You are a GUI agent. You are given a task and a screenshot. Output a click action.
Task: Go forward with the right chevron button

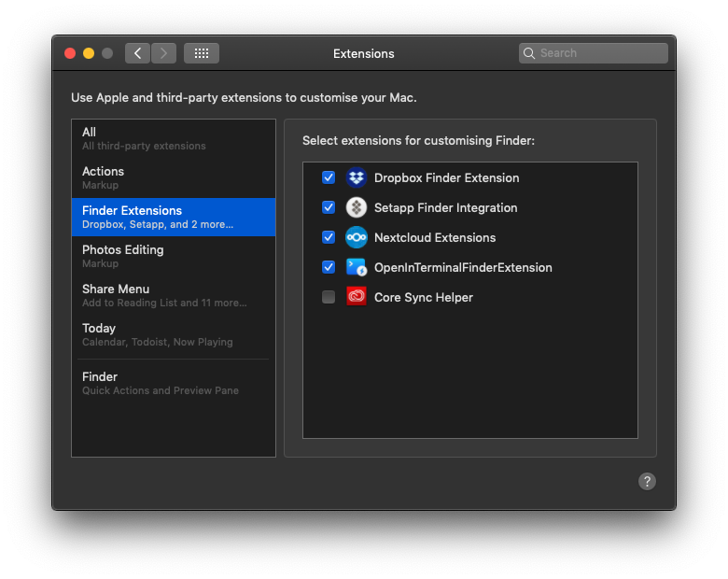point(163,53)
